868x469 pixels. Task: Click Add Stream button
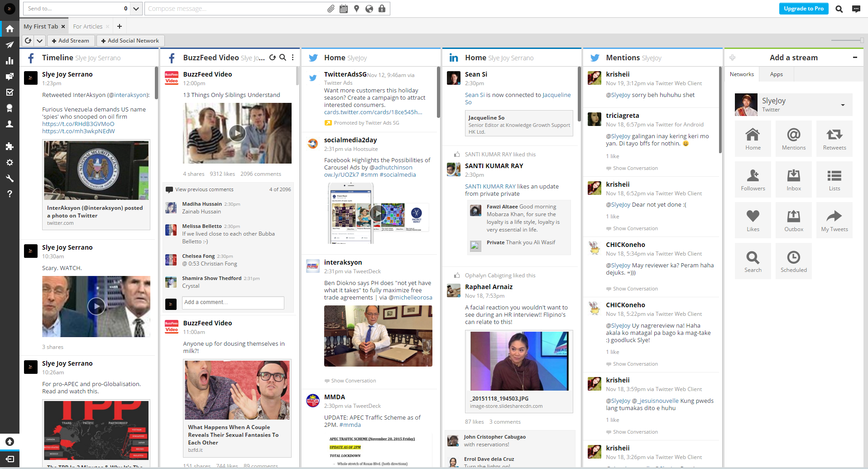(71, 41)
